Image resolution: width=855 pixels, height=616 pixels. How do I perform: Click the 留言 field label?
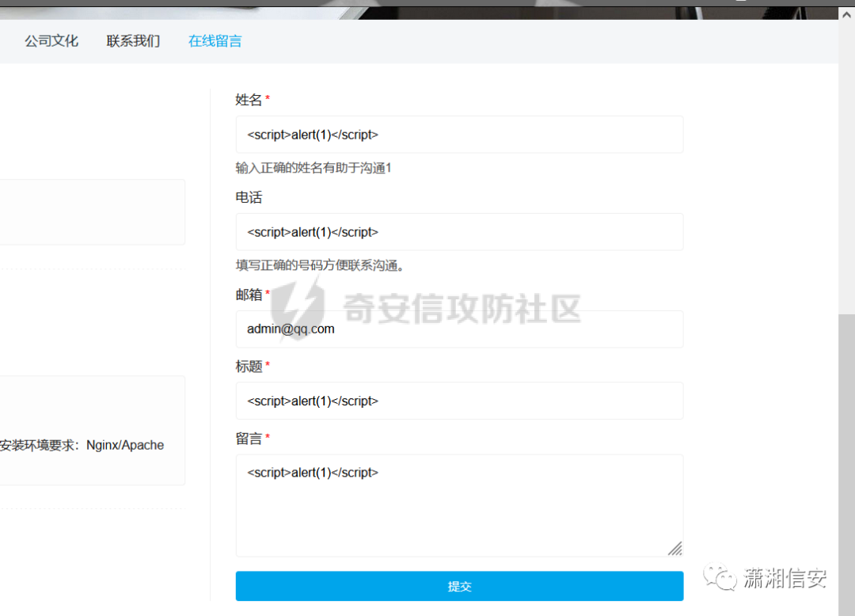pyautogui.click(x=249, y=439)
